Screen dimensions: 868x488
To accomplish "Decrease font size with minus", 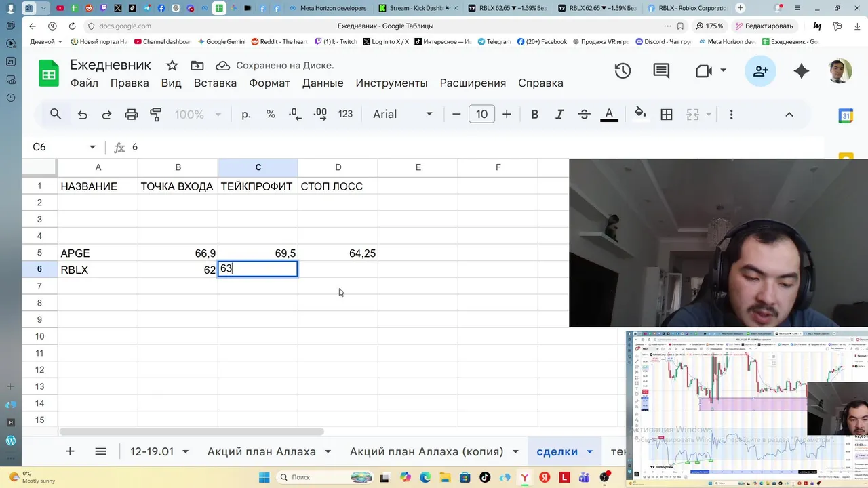I will 456,115.
